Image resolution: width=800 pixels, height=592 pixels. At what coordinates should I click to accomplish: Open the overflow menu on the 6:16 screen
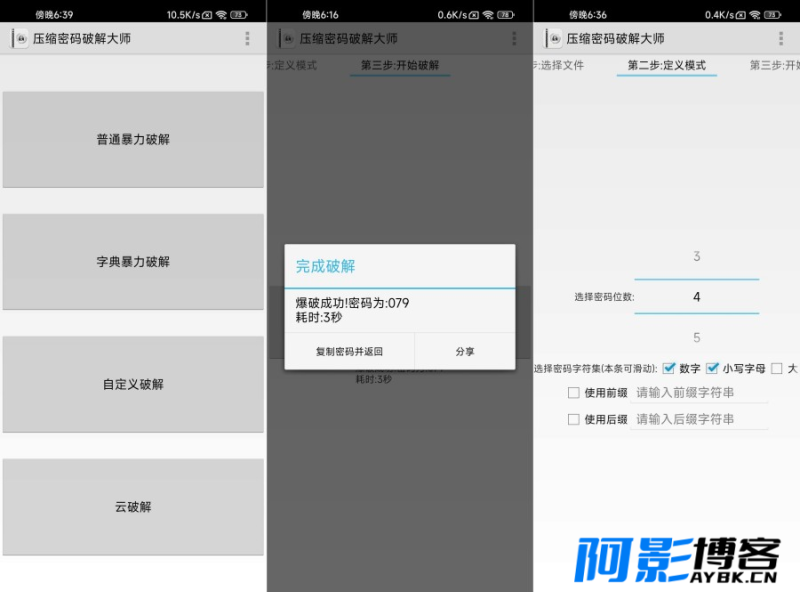514,39
